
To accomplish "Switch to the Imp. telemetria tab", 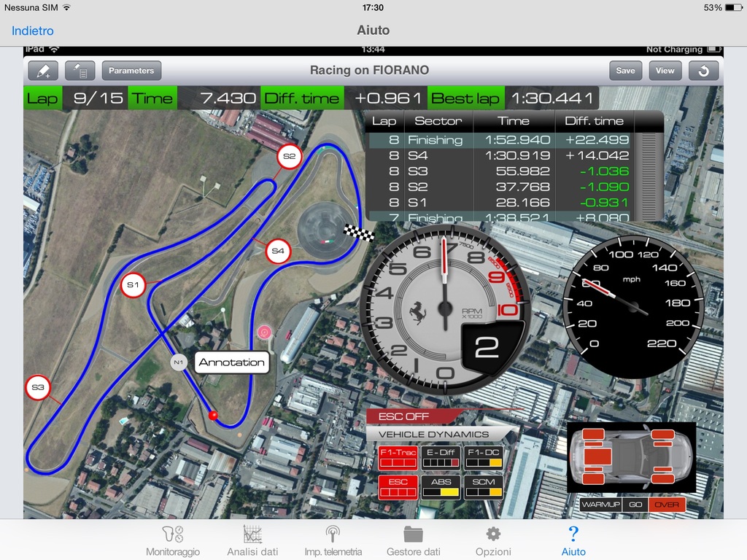I will tap(333, 541).
